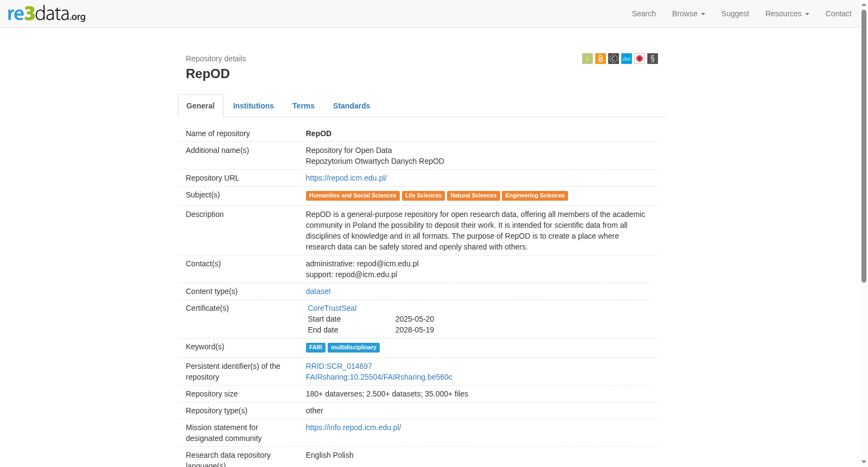This screenshot has height=467, width=868.
Task: Click the support contact repod@icm.edu.pl
Action: click(366, 274)
